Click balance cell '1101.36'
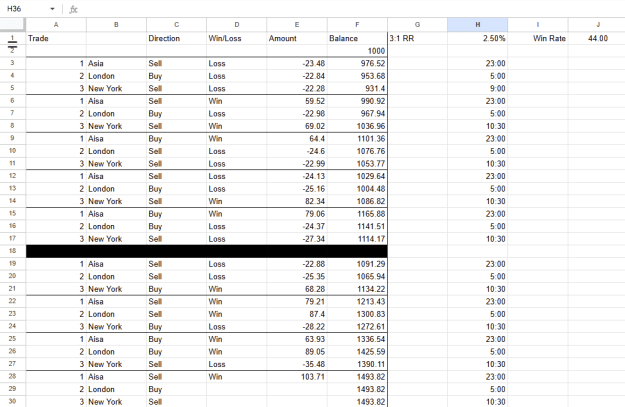 [x=357, y=139]
